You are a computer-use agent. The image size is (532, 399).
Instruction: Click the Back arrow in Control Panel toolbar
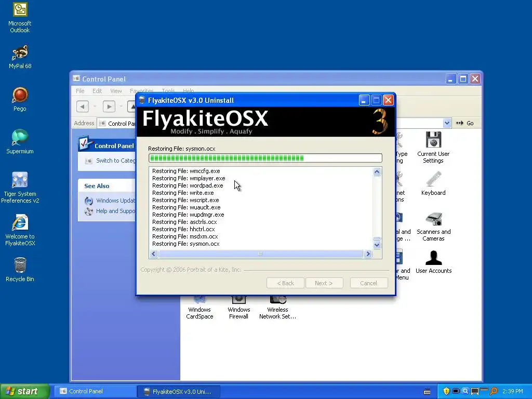point(83,107)
